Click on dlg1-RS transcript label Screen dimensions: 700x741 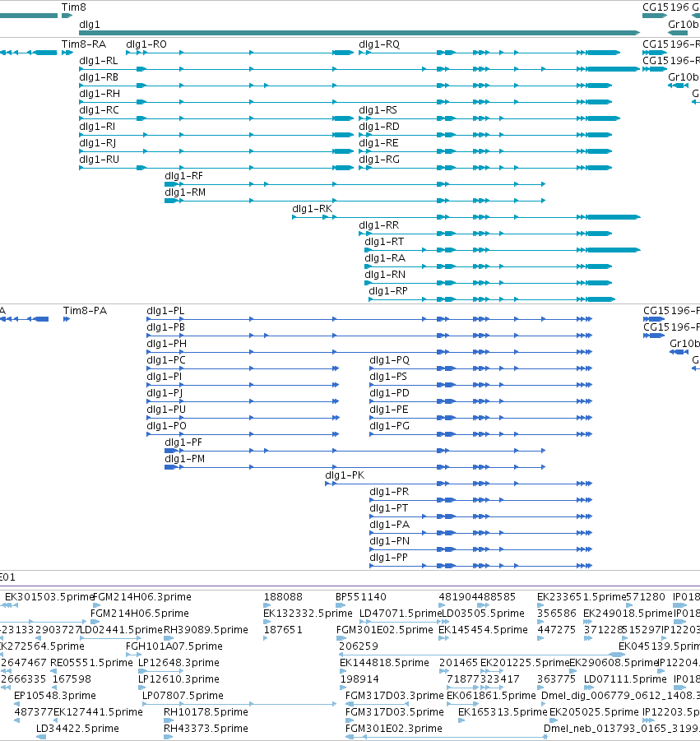pos(378,110)
